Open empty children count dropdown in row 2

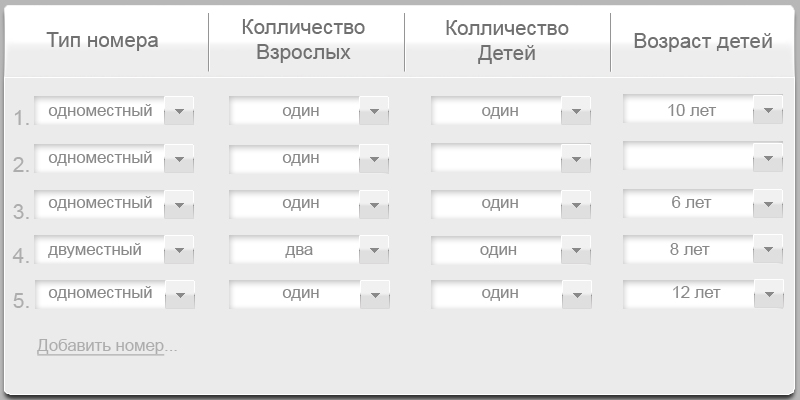[576, 159]
